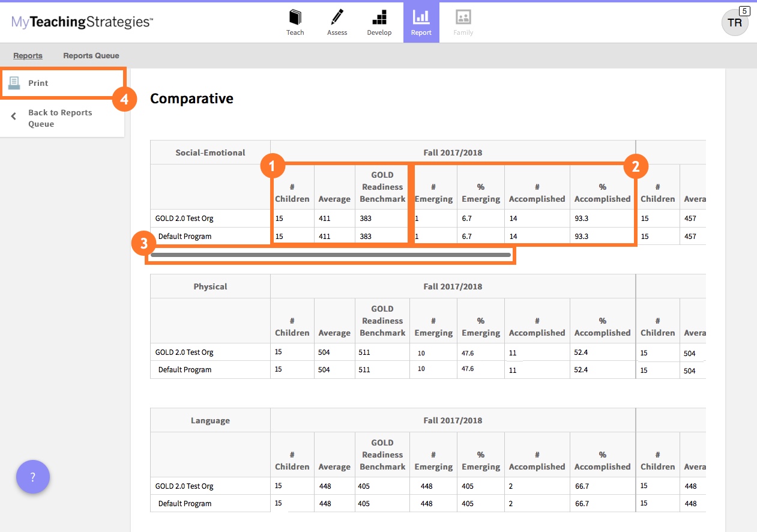Click the MyTeachingStrategies logo
The width and height of the screenshot is (757, 532).
coord(81,21)
